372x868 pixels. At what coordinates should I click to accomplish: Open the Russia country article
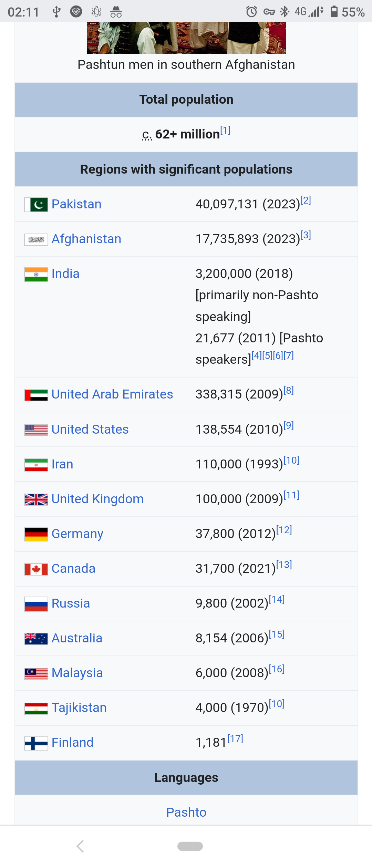pos(70,603)
